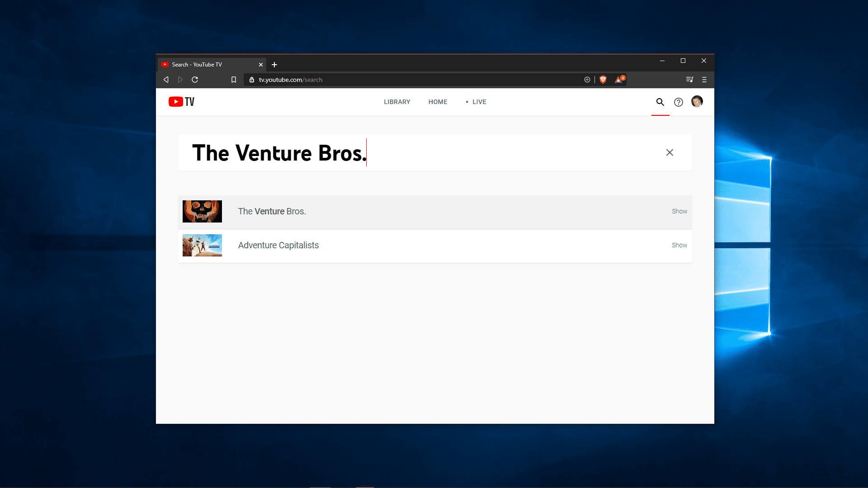Close the Search - YouTube TV tab
868x488 pixels.
click(260, 65)
